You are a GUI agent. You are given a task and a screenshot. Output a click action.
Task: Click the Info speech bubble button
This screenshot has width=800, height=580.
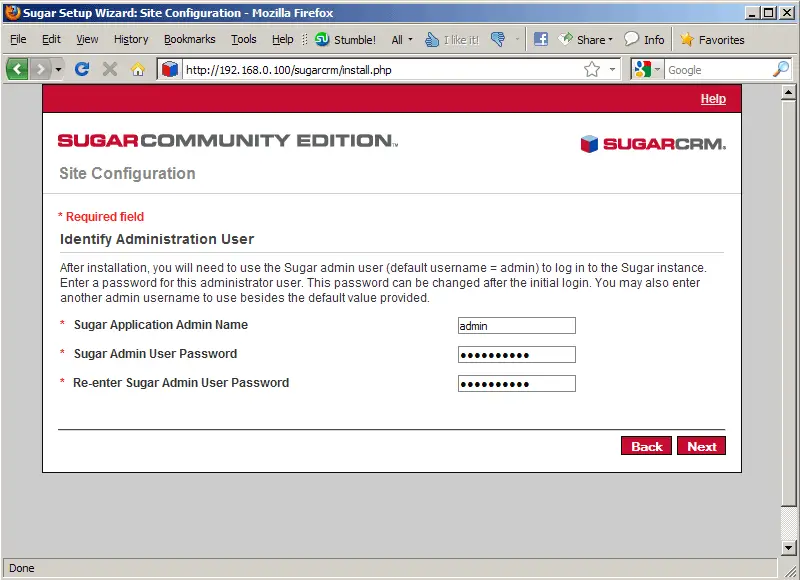click(644, 39)
